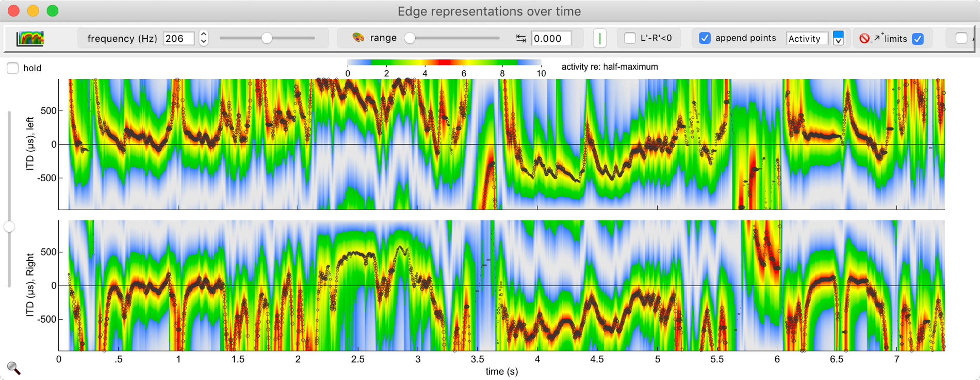Click the 'ITD (µs), Right' axis label
980x380 pixels.
(30, 285)
